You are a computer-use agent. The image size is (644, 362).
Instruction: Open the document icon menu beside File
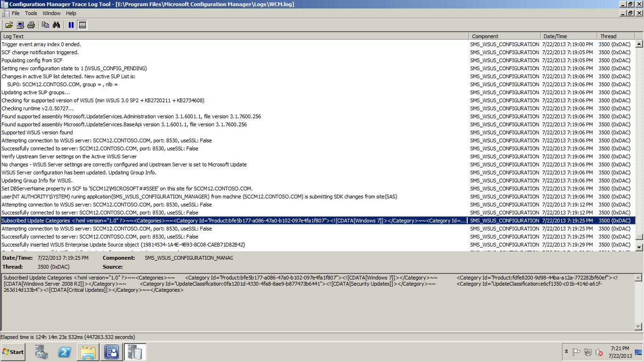(x=5, y=13)
